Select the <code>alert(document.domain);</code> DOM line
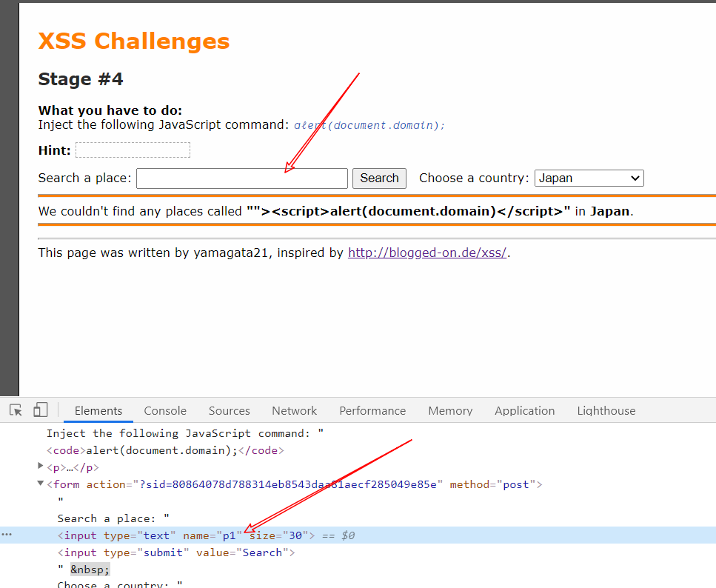The image size is (716, 588). [165, 450]
